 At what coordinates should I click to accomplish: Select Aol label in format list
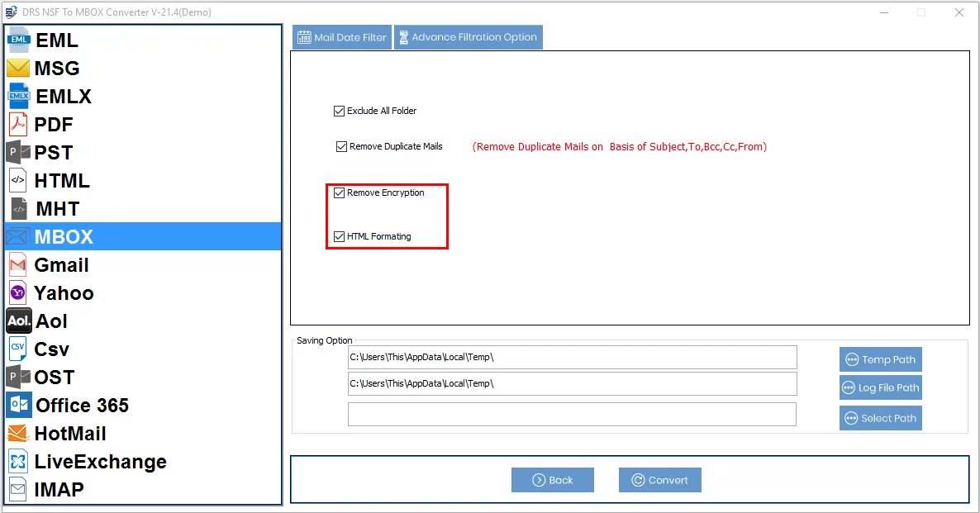point(51,321)
